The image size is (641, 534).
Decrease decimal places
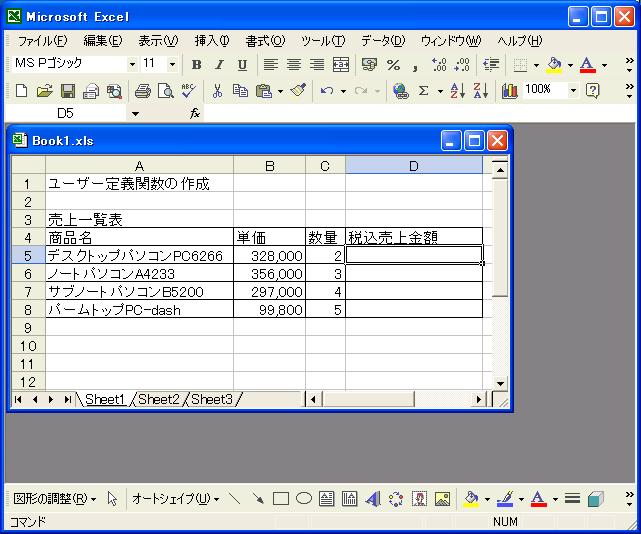(462, 65)
